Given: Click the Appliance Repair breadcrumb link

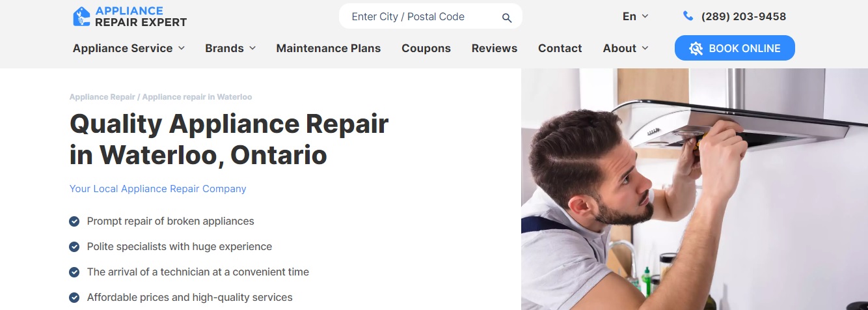Looking at the screenshot, I should (102, 97).
